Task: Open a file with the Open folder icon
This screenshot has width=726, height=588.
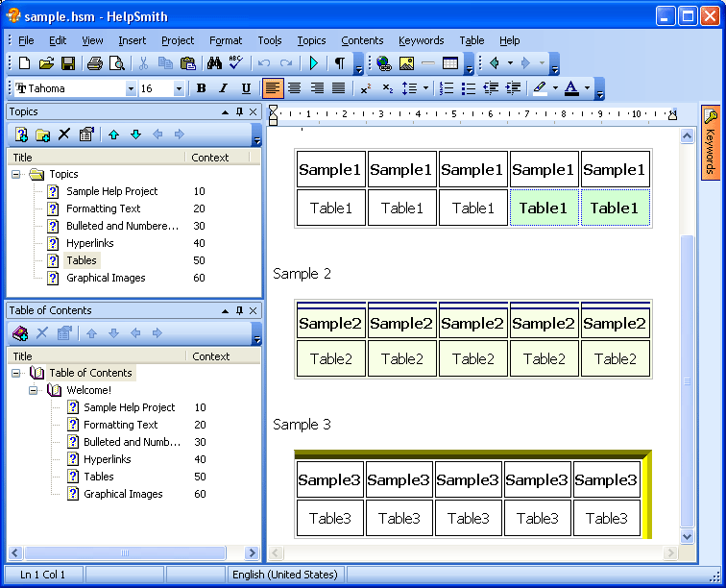Action: tap(46, 63)
